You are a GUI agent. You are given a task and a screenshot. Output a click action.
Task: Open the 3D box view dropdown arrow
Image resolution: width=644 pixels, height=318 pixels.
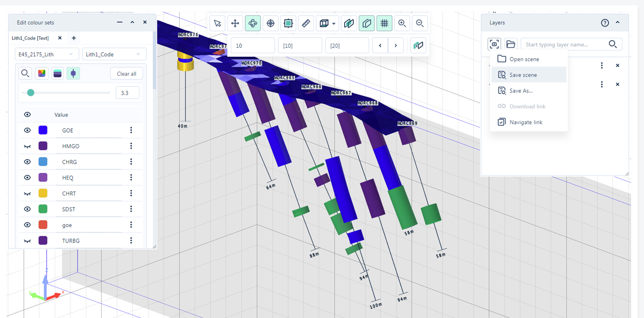click(x=334, y=24)
